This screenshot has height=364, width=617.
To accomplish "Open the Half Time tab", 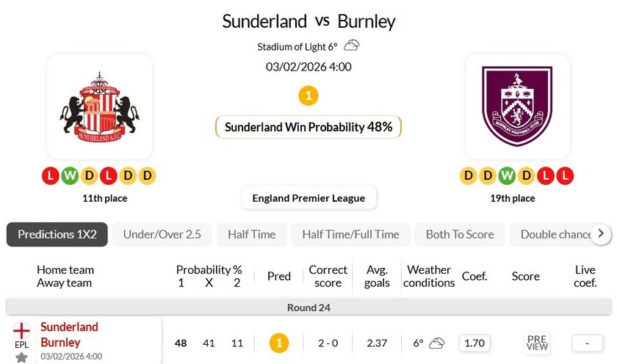I will pyautogui.click(x=251, y=235).
